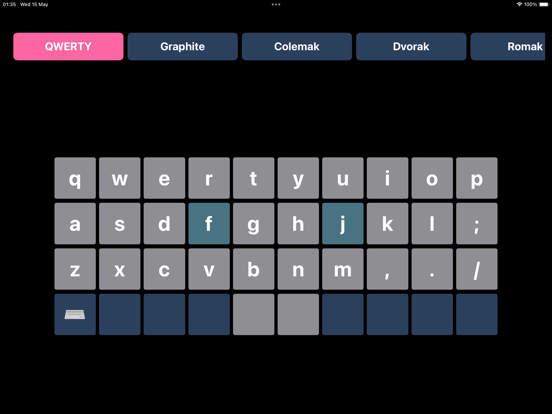Tap the v key
Viewport: 552px width, 414px height.
coord(209,269)
